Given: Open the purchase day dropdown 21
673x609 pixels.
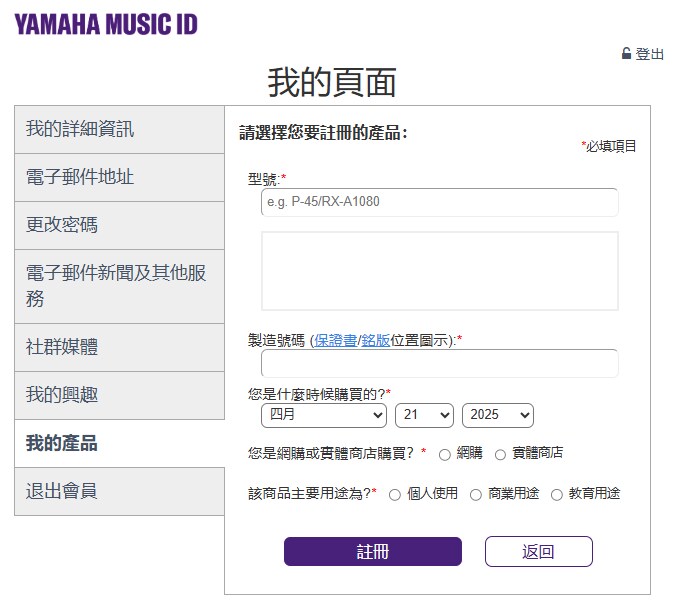Looking at the screenshot, I should coord(424,415).
